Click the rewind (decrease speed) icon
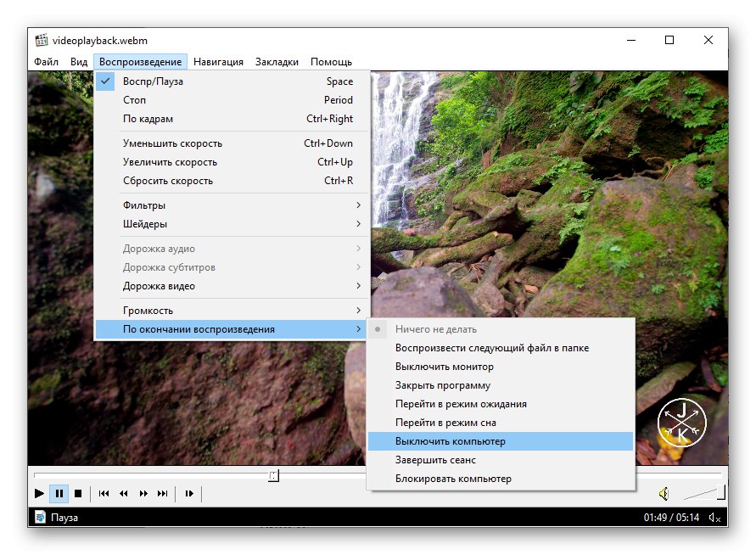 click(x=123, y=493)
